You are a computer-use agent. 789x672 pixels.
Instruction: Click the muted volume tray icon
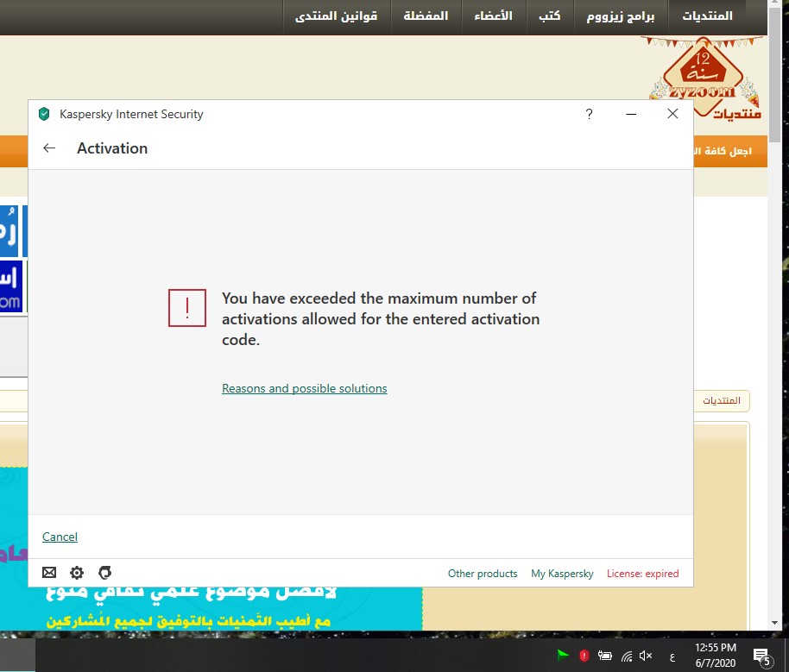(646, 656)
